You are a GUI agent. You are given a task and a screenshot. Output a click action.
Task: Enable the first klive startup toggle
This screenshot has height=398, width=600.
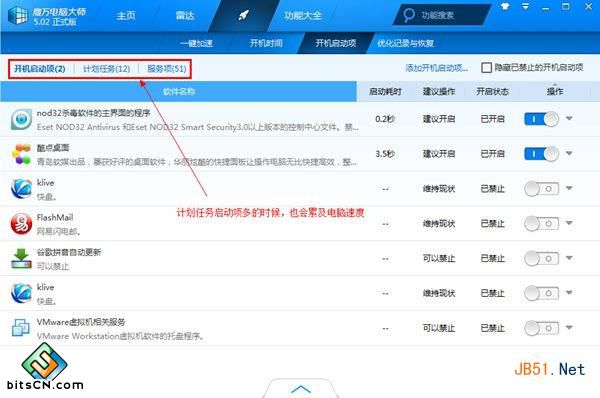(x=541, y=189)
